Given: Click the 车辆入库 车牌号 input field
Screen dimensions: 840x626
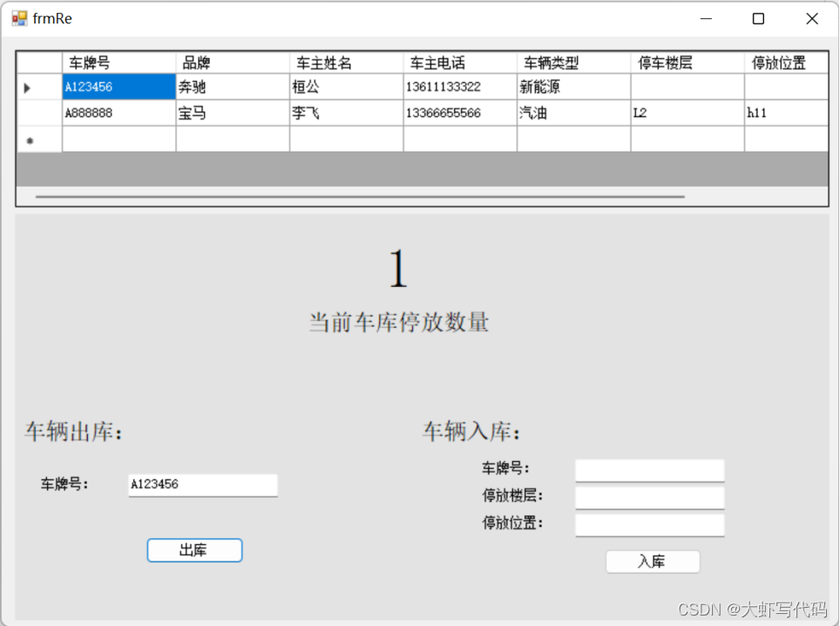Looking at the screenshot, I should pyautogui.click(x=650, y=470).
